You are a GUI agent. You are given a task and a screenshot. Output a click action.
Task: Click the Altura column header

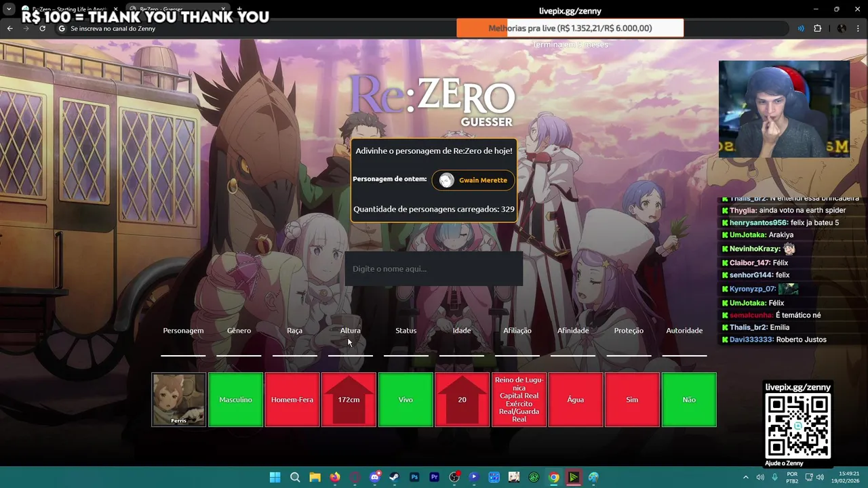(x=350, y=331)
